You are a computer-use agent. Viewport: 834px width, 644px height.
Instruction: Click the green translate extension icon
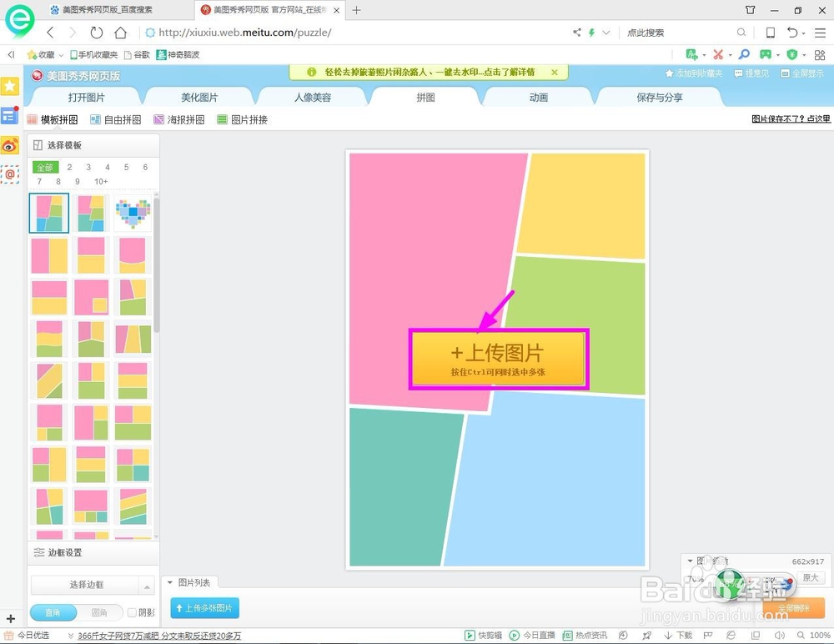691,54
